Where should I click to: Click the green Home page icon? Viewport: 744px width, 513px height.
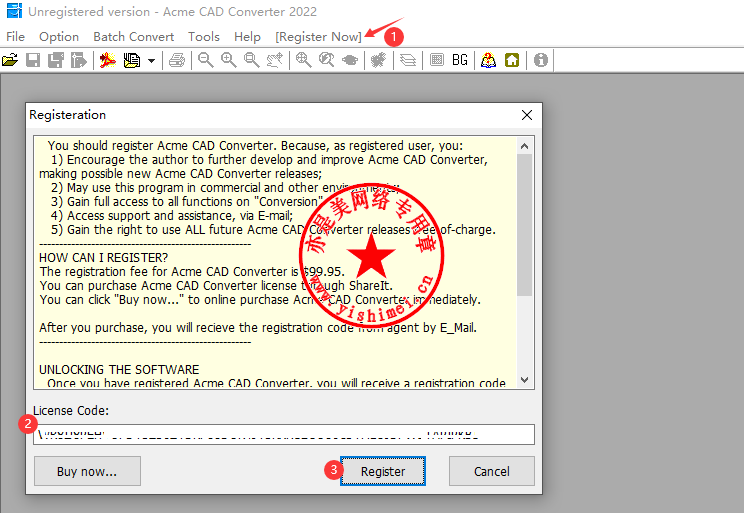[x=512, y=60]
